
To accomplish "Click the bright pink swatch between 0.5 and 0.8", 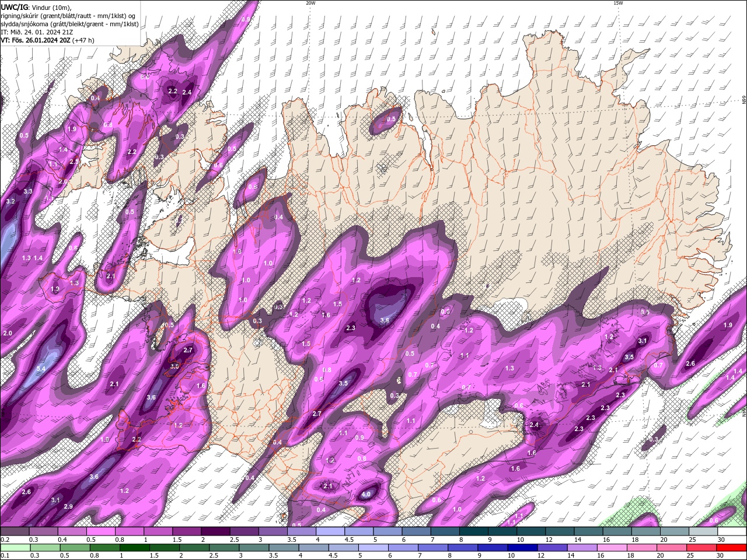I will point(100,531).
